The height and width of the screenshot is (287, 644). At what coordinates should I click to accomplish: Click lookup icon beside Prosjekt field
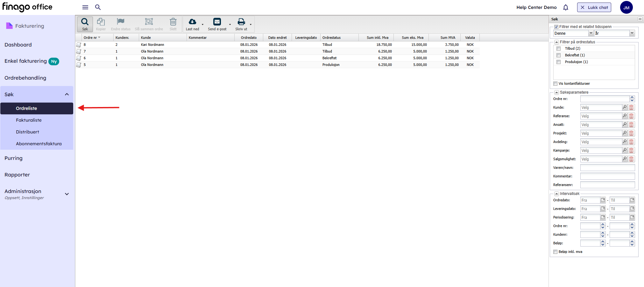[625, 133]
